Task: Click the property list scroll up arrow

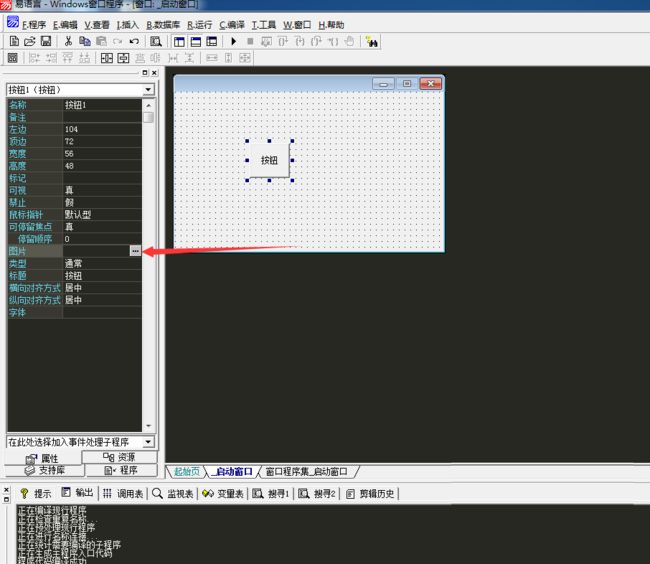Action: point(148,106)
